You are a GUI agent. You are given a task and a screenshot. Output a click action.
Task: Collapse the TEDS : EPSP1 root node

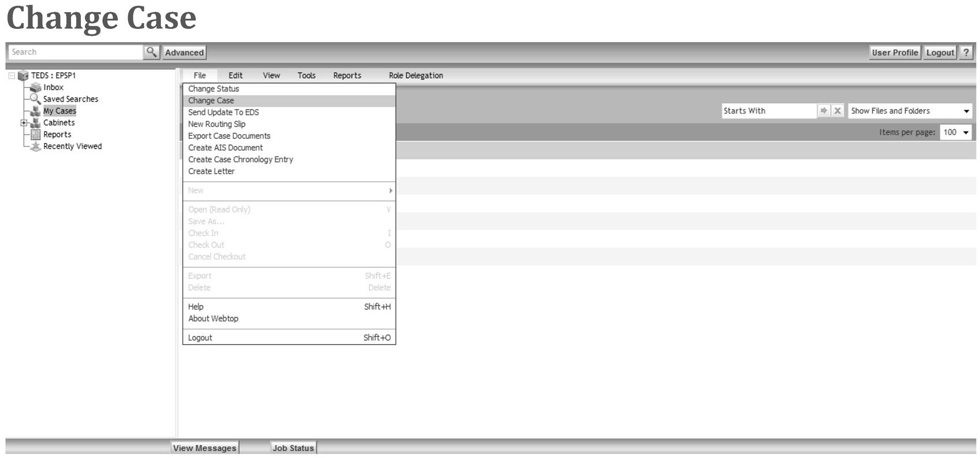tap(12, 76)
